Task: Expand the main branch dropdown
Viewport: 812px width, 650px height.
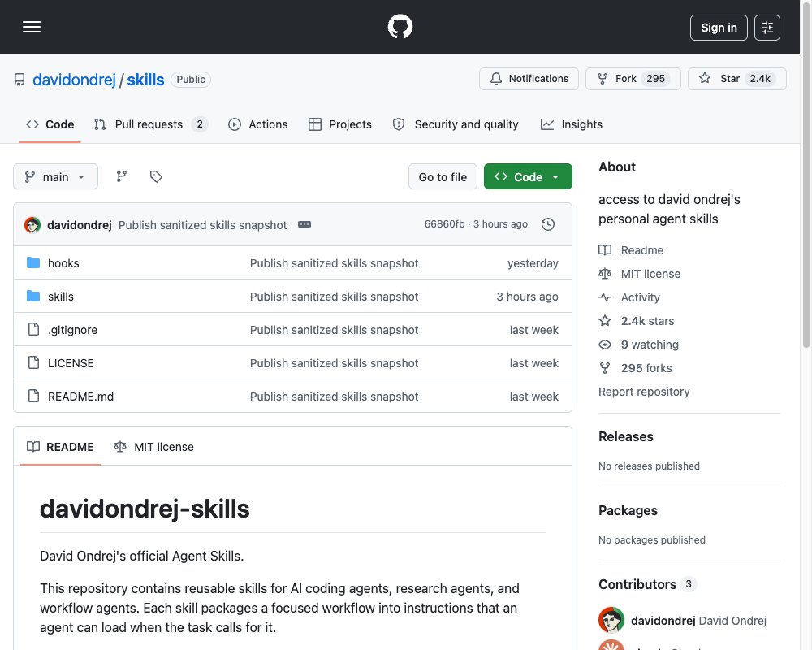Action: click(x=55, y=177)
